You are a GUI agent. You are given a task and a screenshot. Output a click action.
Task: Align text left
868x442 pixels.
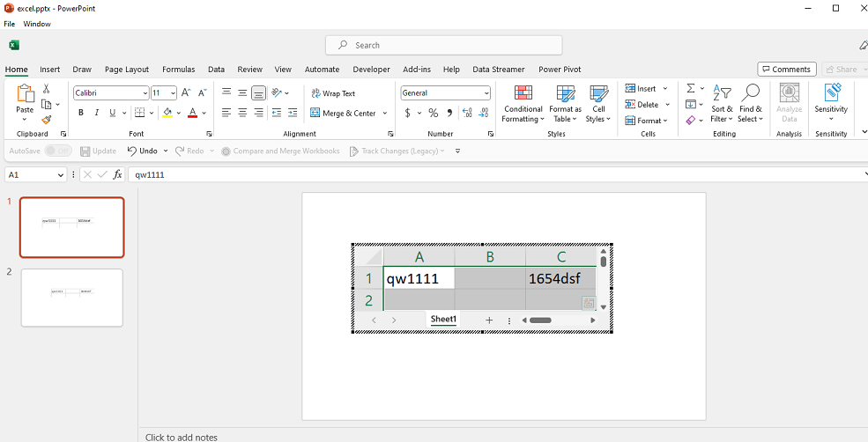pyautogui.click(x=226, y=113)
